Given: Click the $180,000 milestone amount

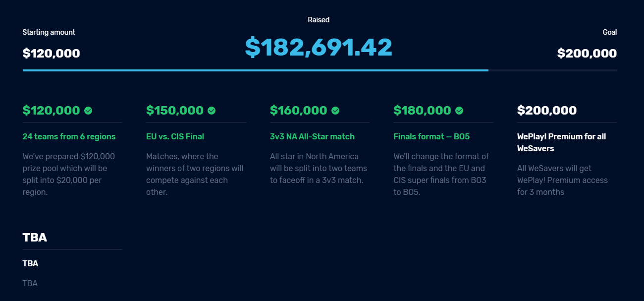Looking at the screenshot, I should pos(422,111).
